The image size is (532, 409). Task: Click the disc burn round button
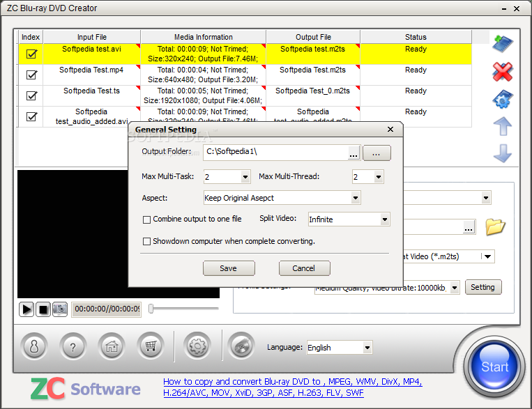pos(241,346)
